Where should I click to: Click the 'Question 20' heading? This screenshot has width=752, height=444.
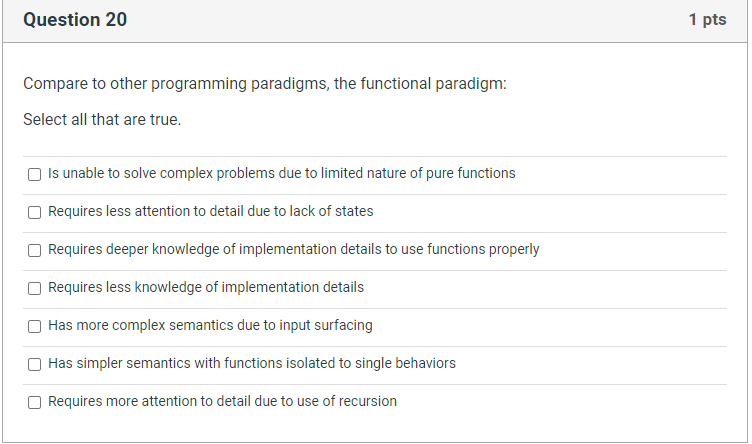tap(75, 20)
